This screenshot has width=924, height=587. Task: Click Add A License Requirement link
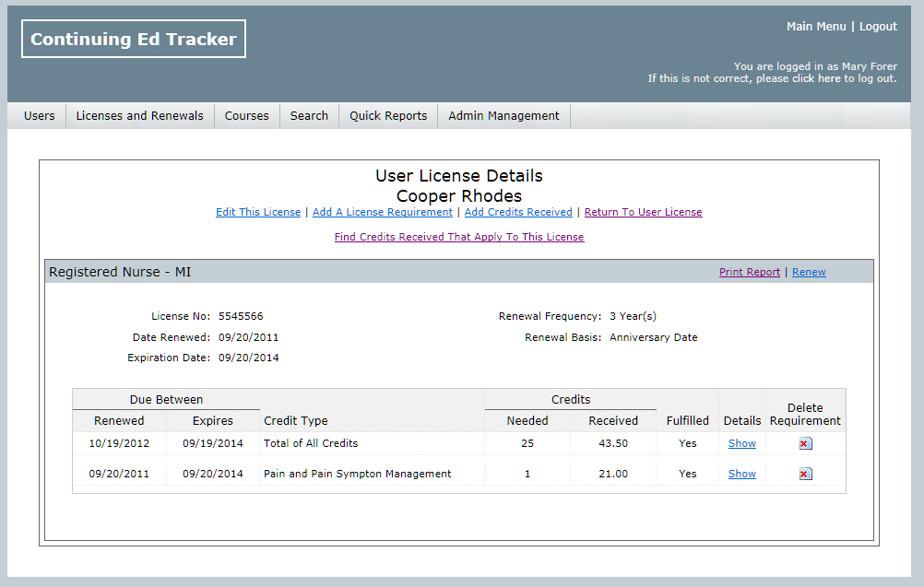tap(383, 212)
